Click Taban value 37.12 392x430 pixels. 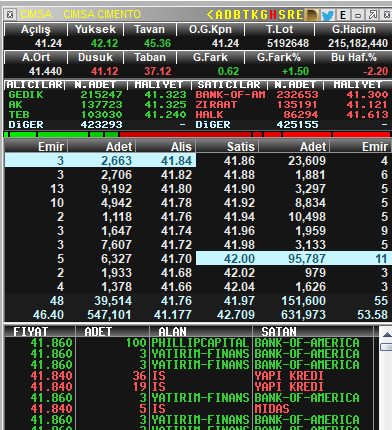pyautogui.click(x=158, y=71)
